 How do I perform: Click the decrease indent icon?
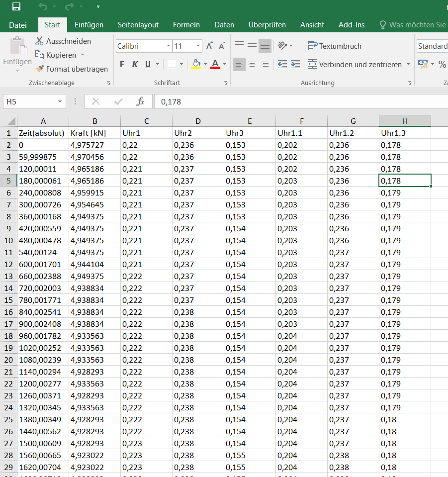click(282, 64)
